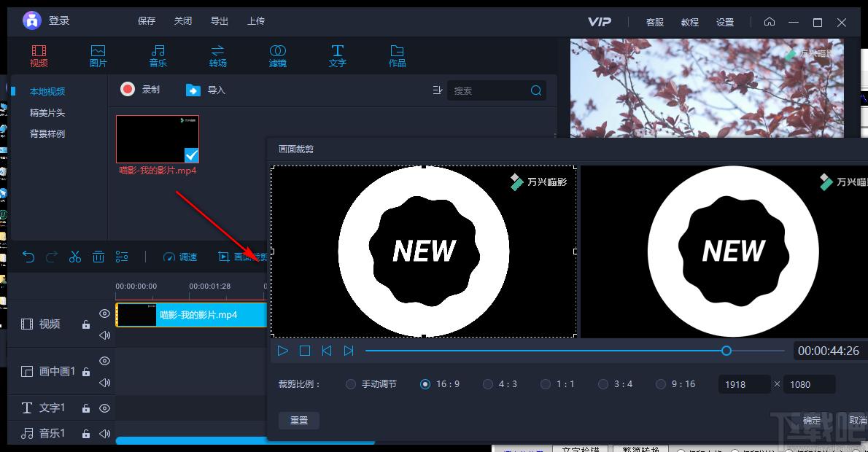
Task: Click the scissors split icon
Action: 74,257
